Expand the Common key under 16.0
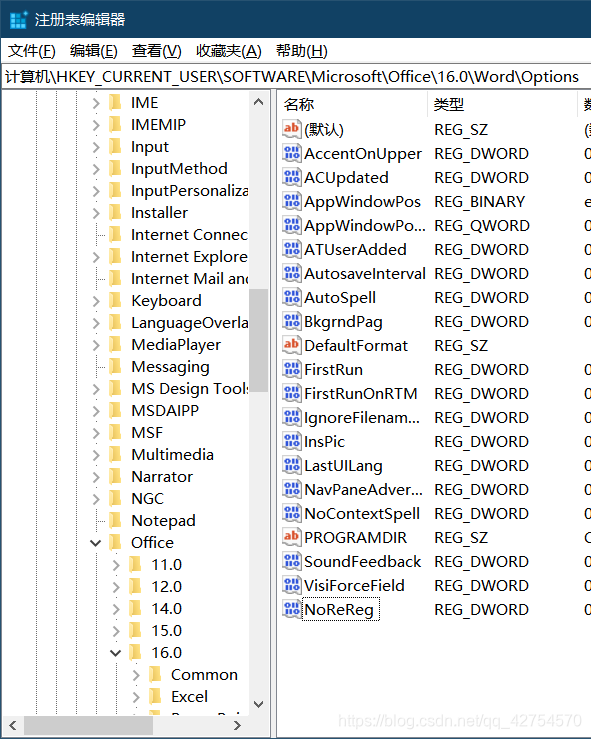Viewport: 591px width, 739px height. pos(136,674)
